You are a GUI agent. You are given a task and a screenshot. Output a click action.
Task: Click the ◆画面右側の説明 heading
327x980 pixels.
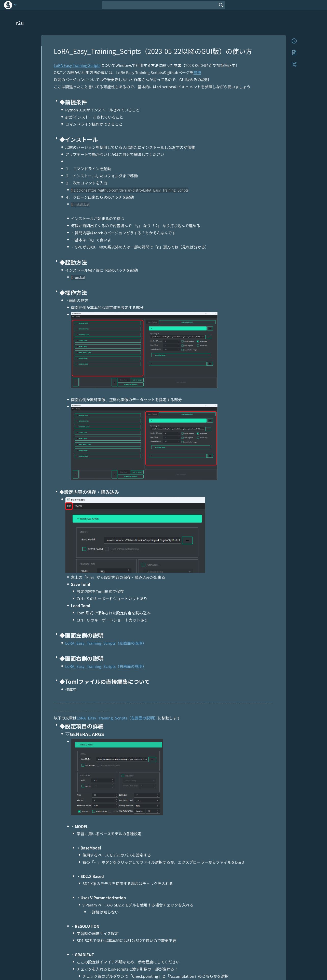tap(81, 659)
